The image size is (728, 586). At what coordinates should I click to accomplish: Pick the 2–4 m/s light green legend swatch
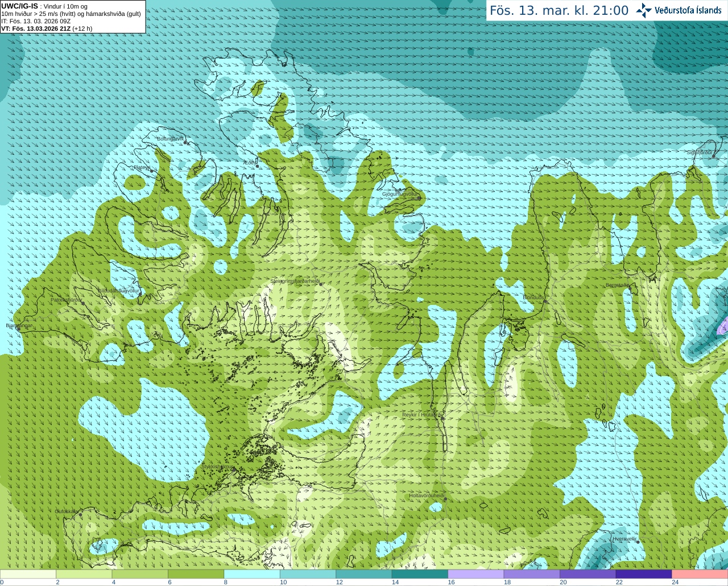[x=84, y=574]
